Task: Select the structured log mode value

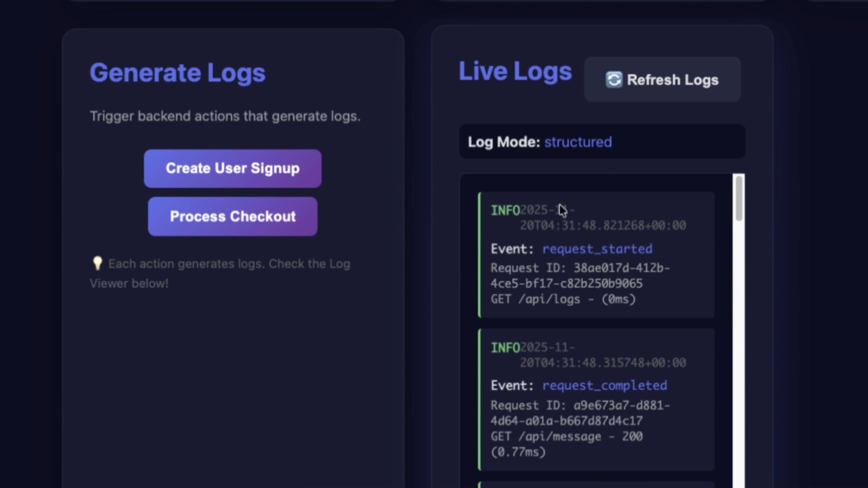Action: [578, 142]
